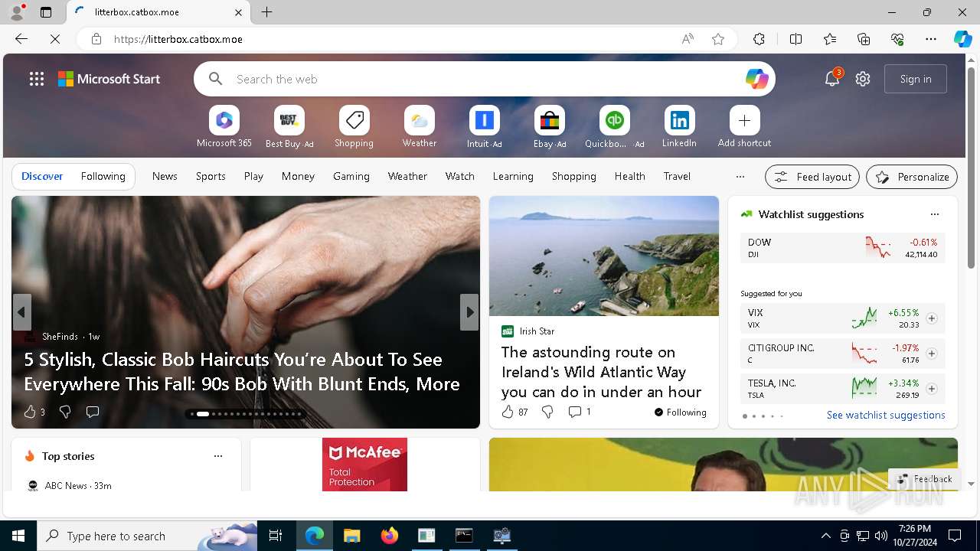Click the page vertical scrollbar thumb
Screen dimensions: 980x551
coord(972,168)
